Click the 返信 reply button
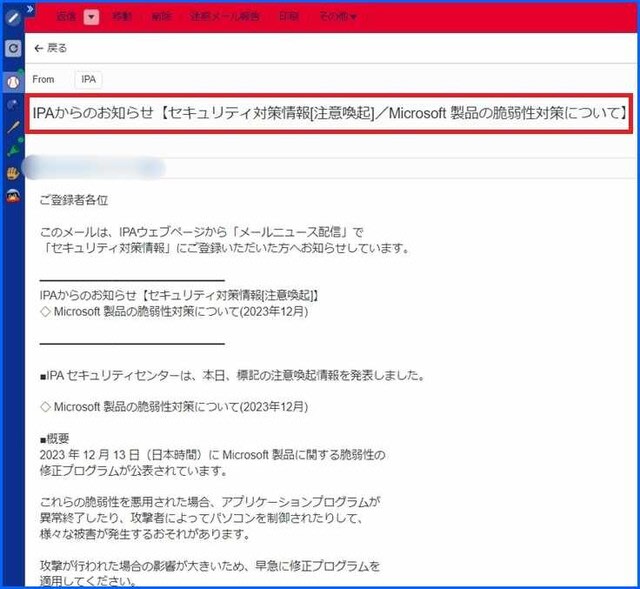The image size is (640, 589). (66, 17)
